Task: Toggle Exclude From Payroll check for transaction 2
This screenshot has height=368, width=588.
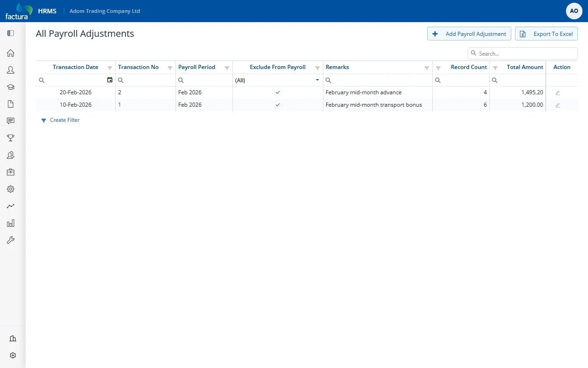Action: [278, 92]
